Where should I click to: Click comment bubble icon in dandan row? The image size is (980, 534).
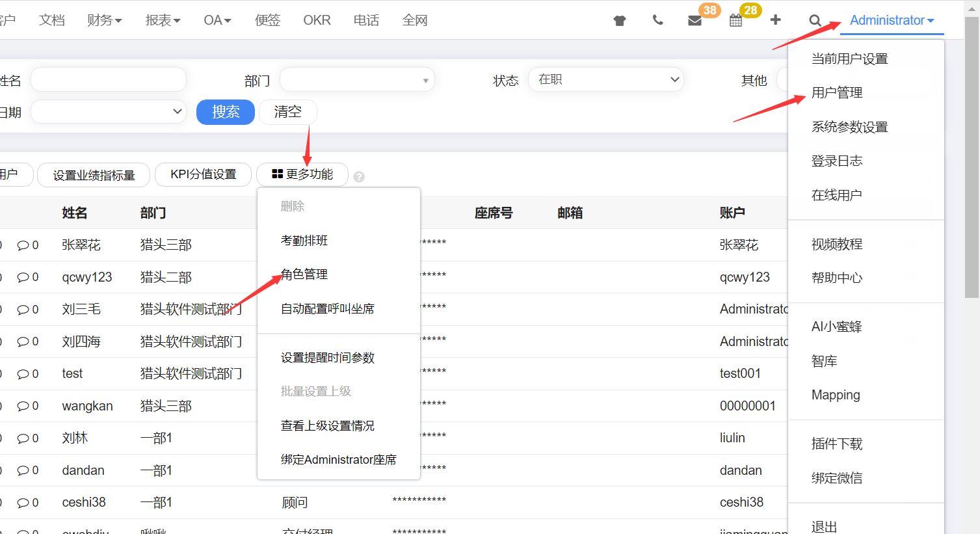pyautogui.click(x=23, y=470)
